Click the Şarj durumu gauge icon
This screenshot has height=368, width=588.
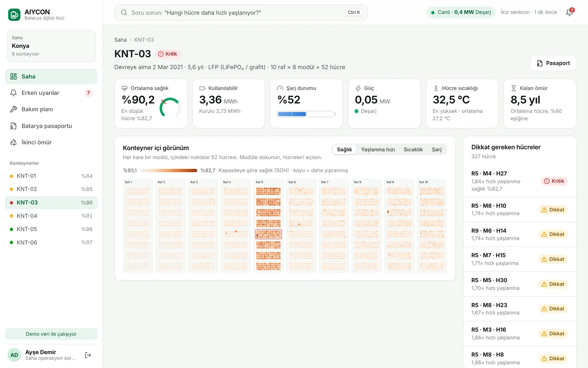pos(280,88)
